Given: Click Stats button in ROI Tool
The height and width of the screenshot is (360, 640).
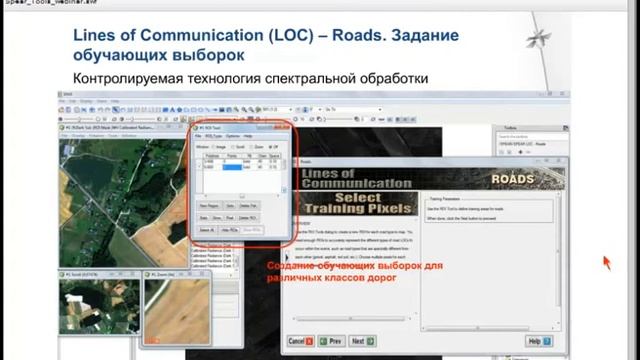Looking at the screenshot, I should pos(204,218).
